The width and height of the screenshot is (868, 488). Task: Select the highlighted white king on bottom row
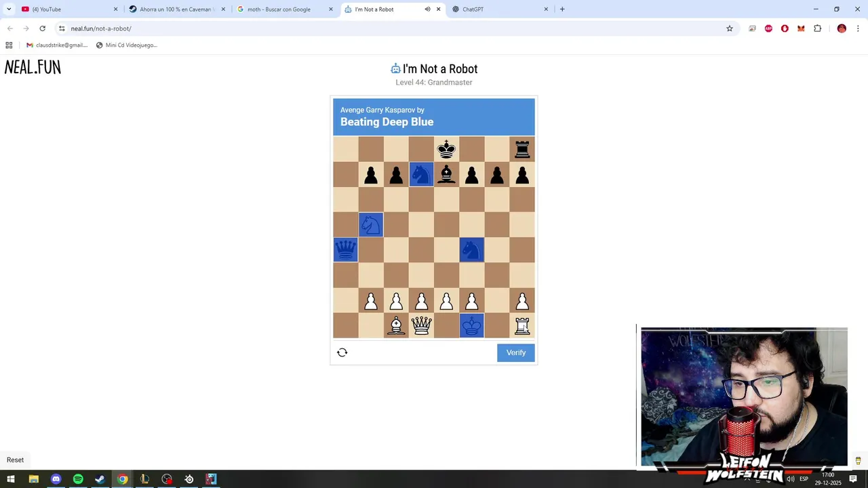pos(472,326)
